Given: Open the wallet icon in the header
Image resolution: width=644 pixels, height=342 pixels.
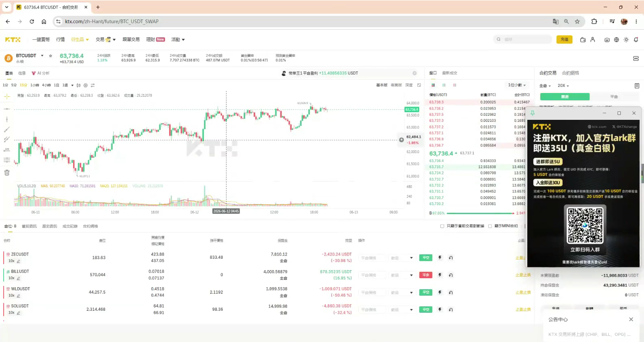Looking at the screenshot, I should pyautogui.click(x=583, y=39).
